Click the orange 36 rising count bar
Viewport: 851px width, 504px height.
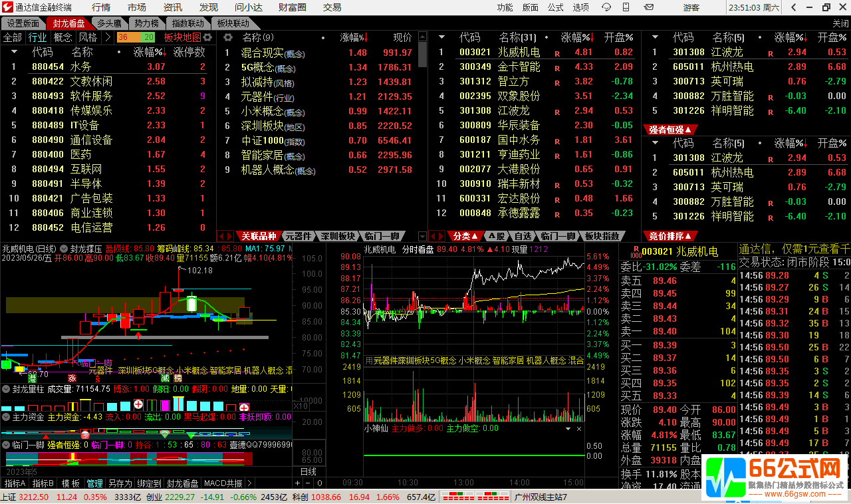click(126, 37)
